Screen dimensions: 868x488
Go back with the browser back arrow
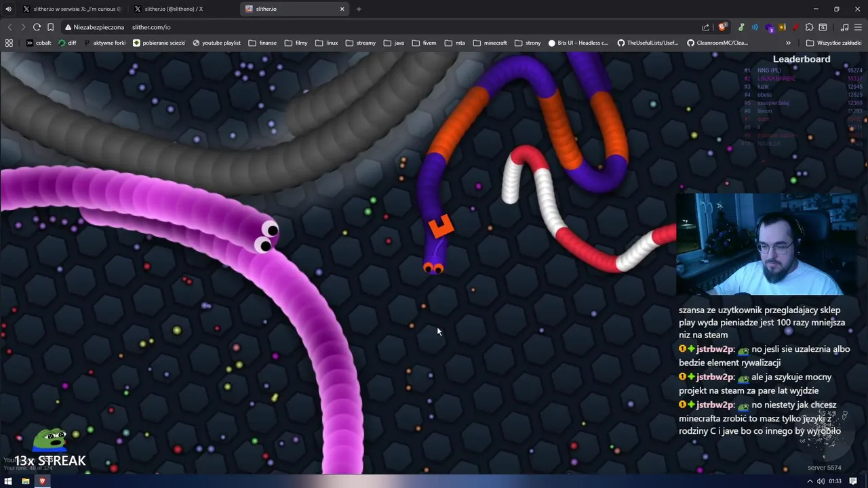pyautogui.click(x=9, y=27)
